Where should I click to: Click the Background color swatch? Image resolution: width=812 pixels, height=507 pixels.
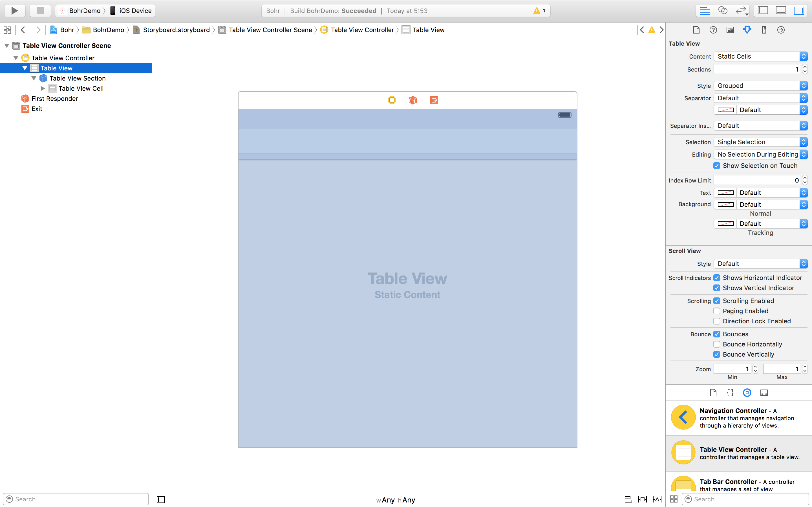point(725,204)
